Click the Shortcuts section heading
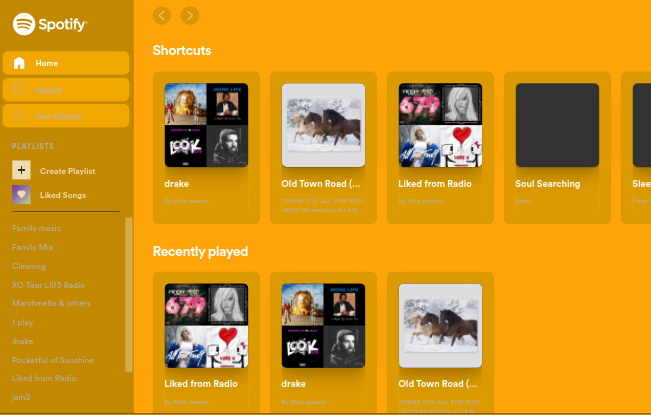Screen dimensions: 651x415 182,51
